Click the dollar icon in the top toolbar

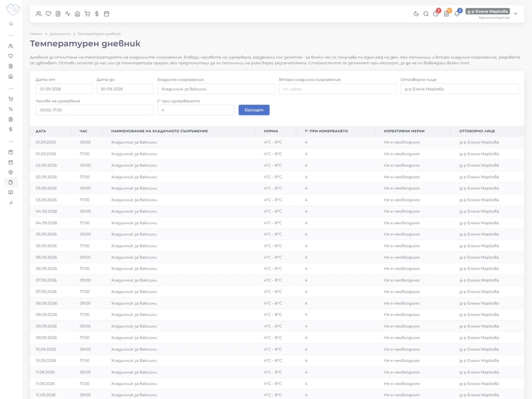pos(97,14)
